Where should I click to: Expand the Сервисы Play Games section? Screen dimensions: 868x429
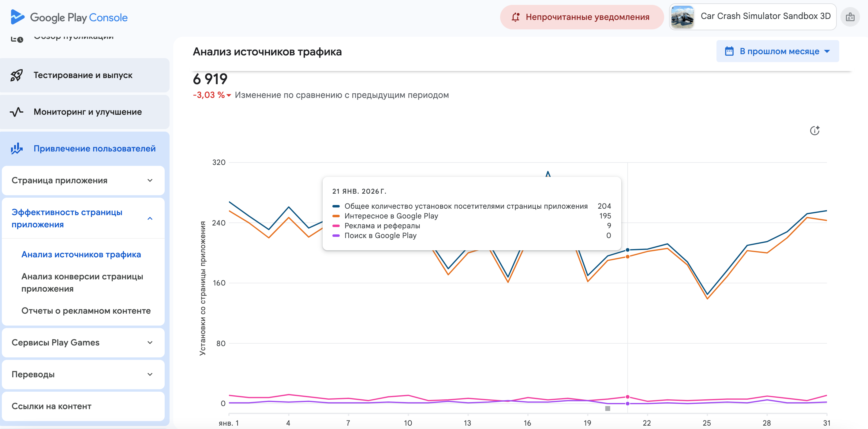pyautogui.click(x=83, y=342)
